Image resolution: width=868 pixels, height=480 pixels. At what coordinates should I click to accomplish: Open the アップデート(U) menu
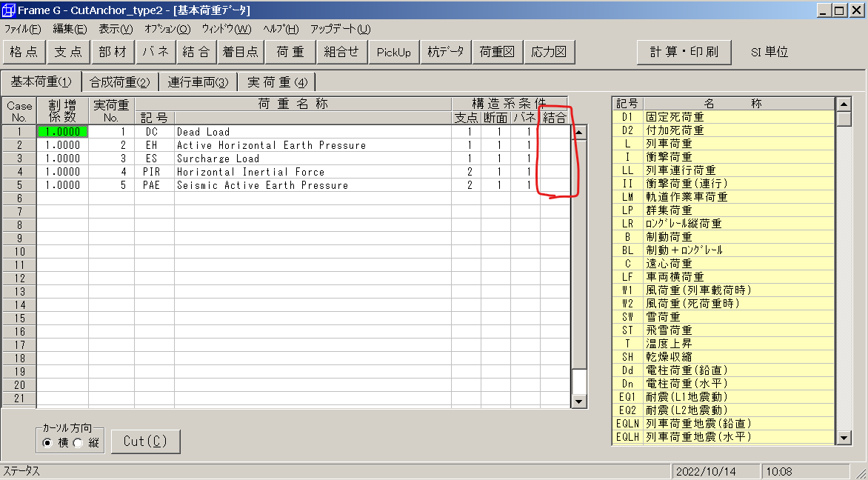point(340,30)
